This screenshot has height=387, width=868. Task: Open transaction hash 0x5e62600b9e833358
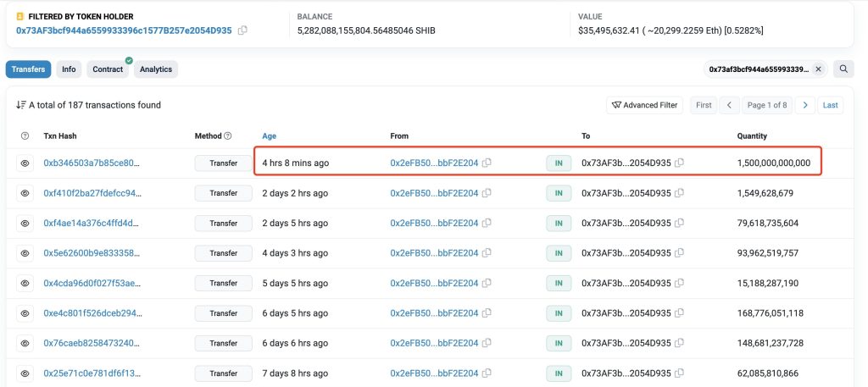coord(92,253)
